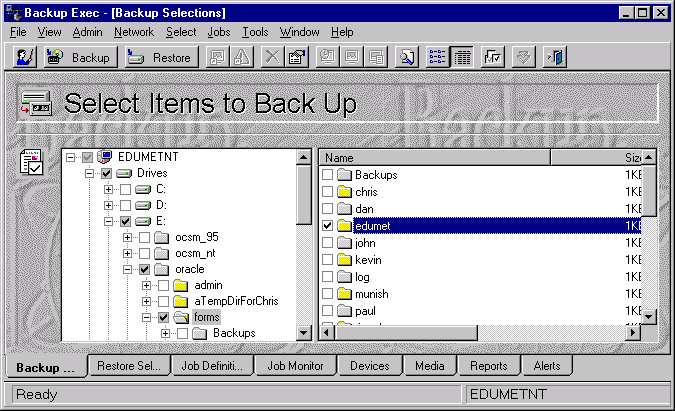The height and width of the screenshot is (411, 675).
Task: Click the E: drive icon
Action: tap(143, 221)
